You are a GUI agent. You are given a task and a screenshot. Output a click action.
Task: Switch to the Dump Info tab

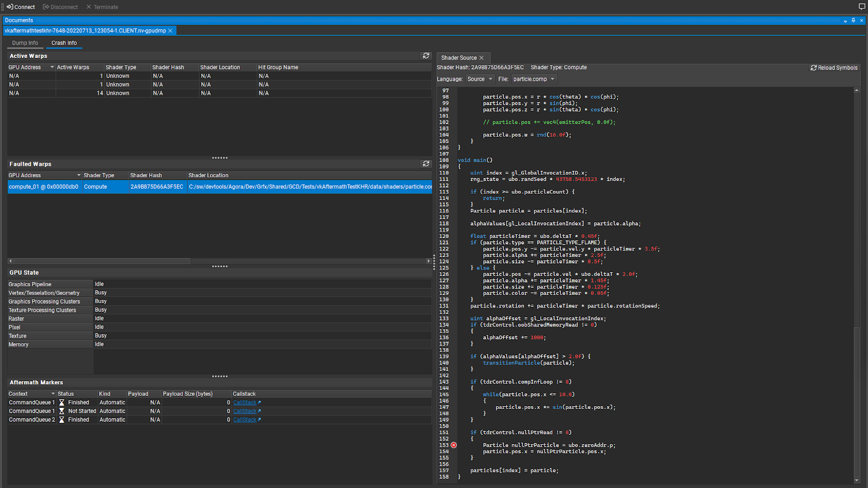tap(25, 43)
